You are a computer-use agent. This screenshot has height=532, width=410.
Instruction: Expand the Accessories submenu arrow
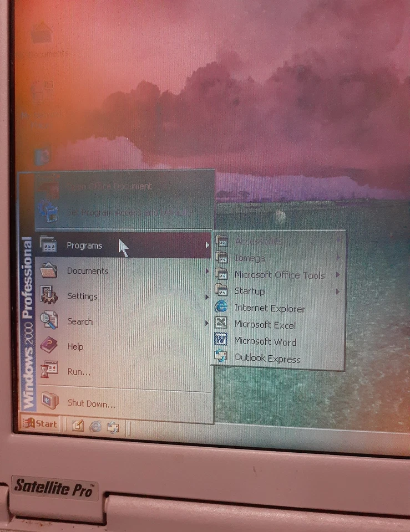coord(338,241)
